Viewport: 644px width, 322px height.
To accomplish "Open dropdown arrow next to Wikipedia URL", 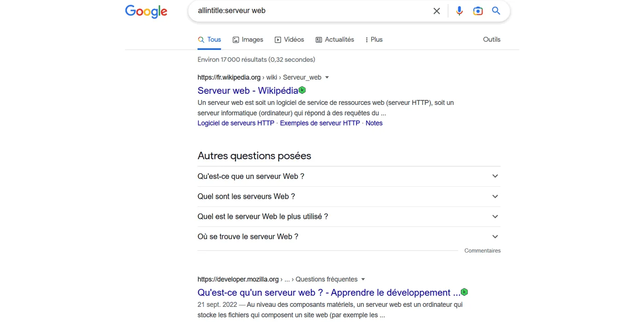I will [x=327, y=77].
